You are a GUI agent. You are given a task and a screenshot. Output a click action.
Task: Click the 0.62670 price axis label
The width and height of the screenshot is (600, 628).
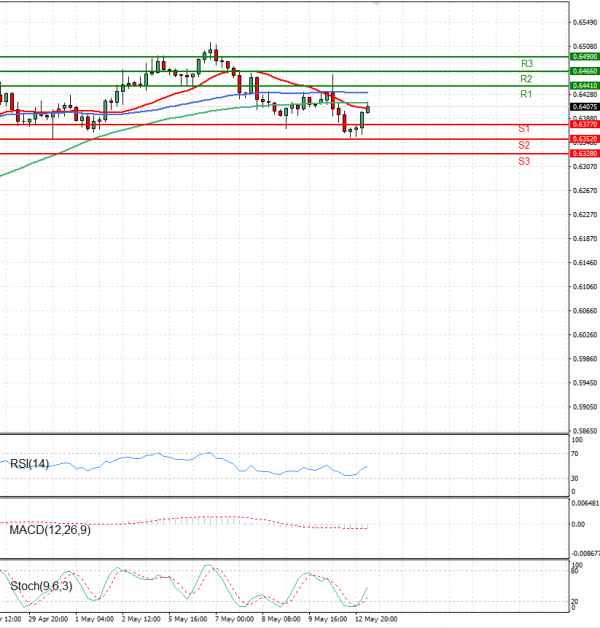[x=584, y=190]
